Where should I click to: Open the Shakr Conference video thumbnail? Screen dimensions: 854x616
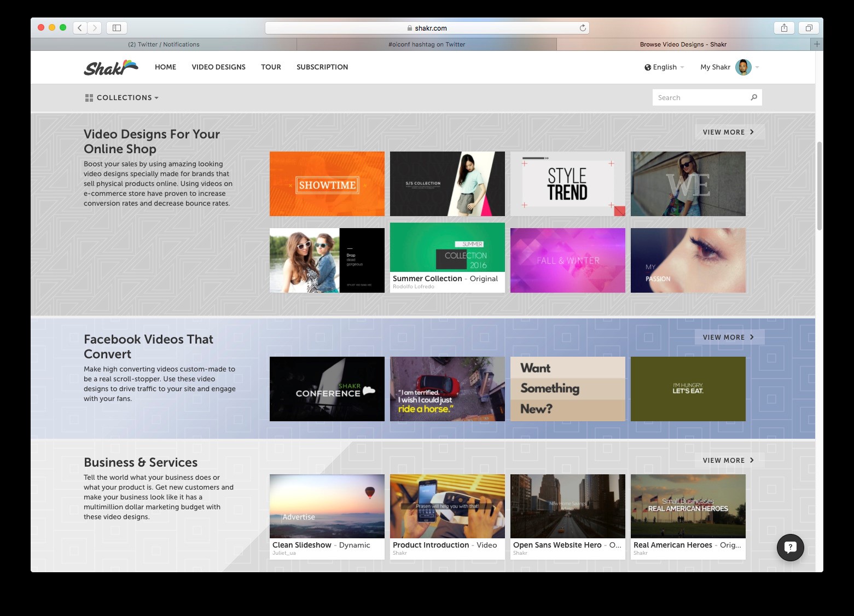[327, 389]
